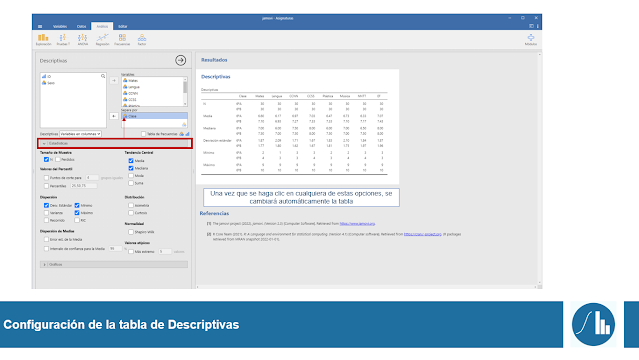This screenshot has width=639, height=360.
Task: Click the results panel vertical scrollbar
Action: coord(540,169)
